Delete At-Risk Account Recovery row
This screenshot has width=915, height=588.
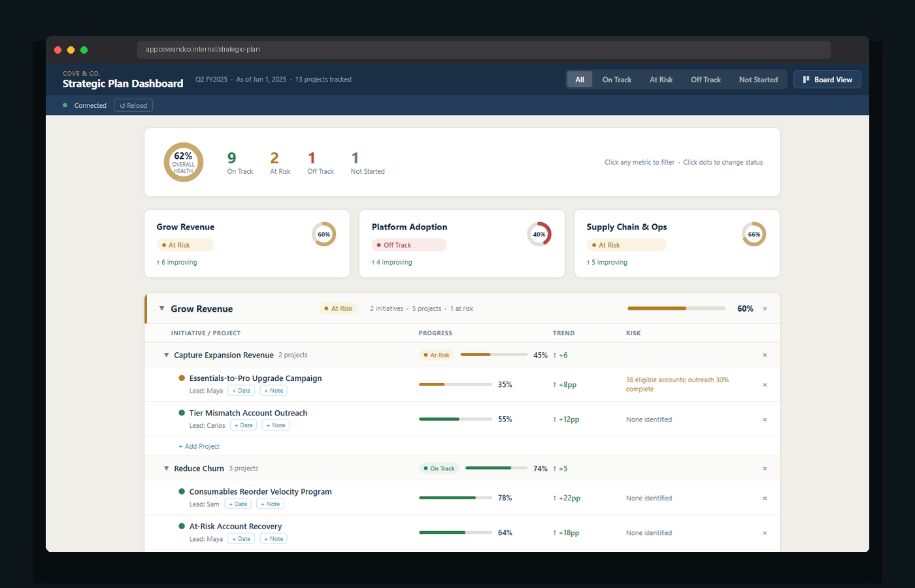click(765, 532)
